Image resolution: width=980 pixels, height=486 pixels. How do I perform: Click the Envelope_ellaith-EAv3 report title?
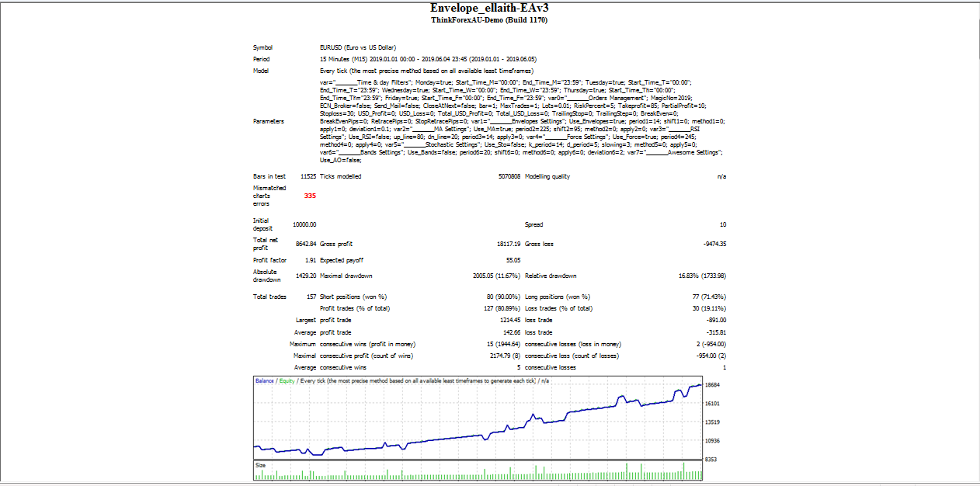coord(489,7)
